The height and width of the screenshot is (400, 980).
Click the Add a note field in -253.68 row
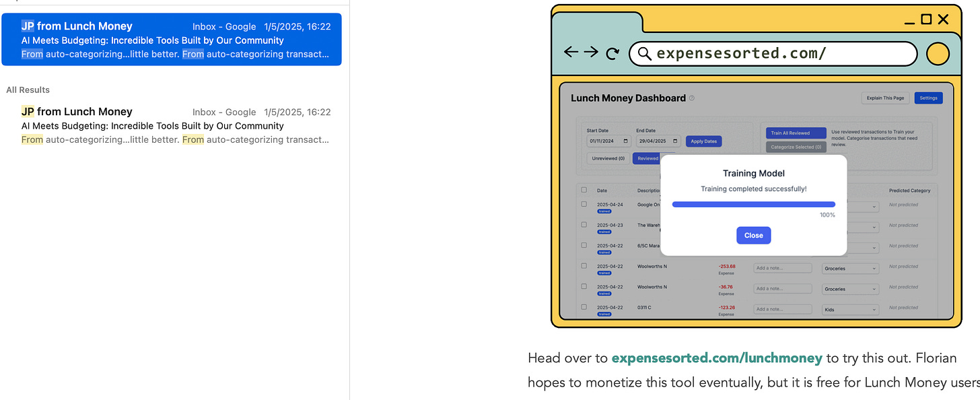click(783, 268)
